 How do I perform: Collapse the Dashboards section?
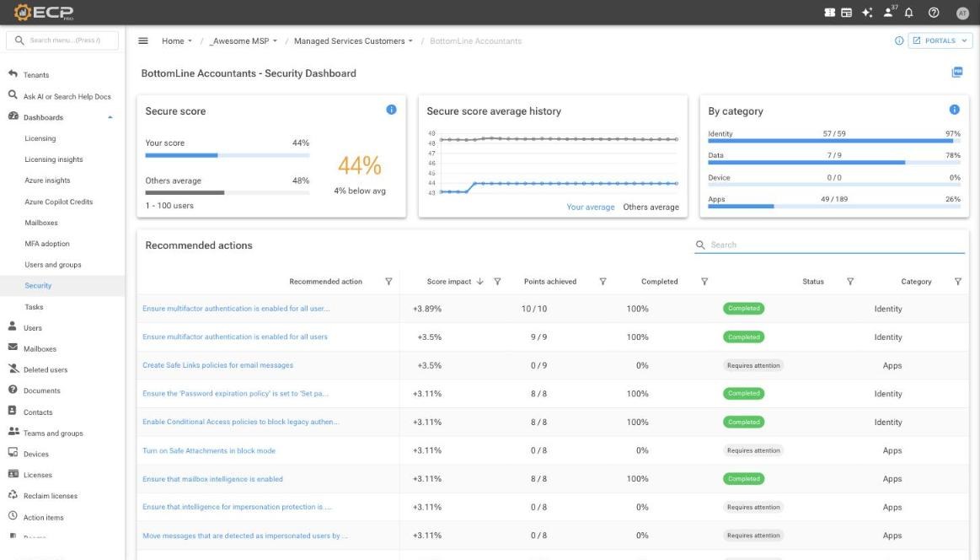tap(110, 117)
